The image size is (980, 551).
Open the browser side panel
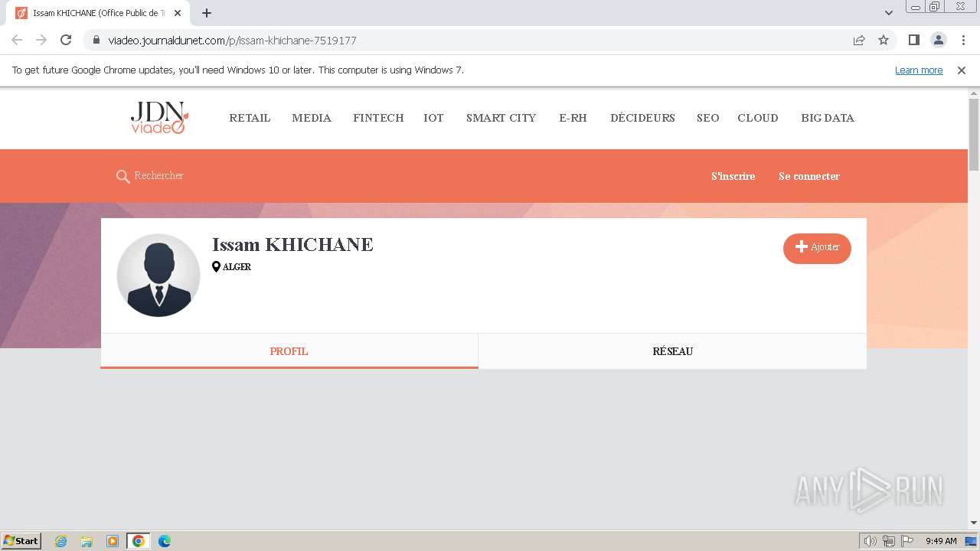tap(913, 40)
